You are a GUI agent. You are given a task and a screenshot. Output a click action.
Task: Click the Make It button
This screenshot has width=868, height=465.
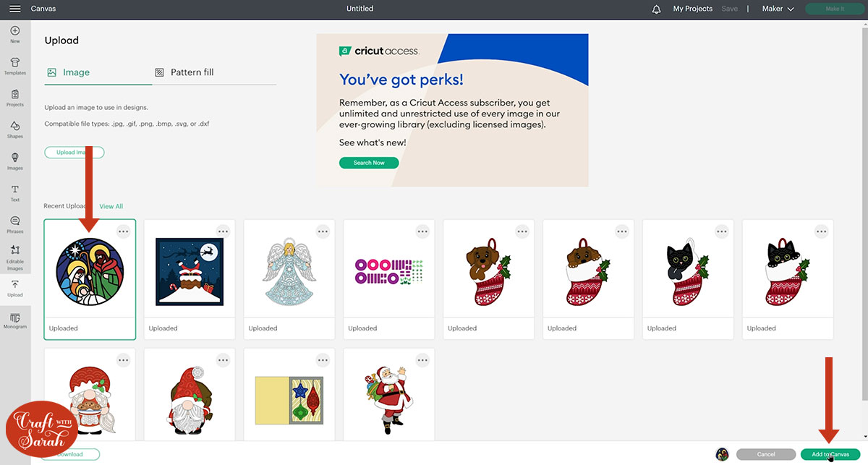[834, 9]
